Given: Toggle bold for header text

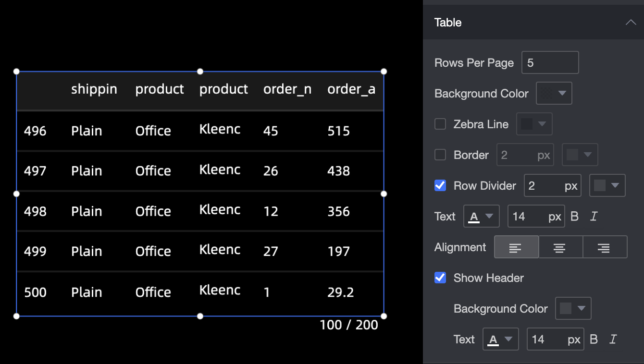Looking at the screenshot, I should 594,340.
